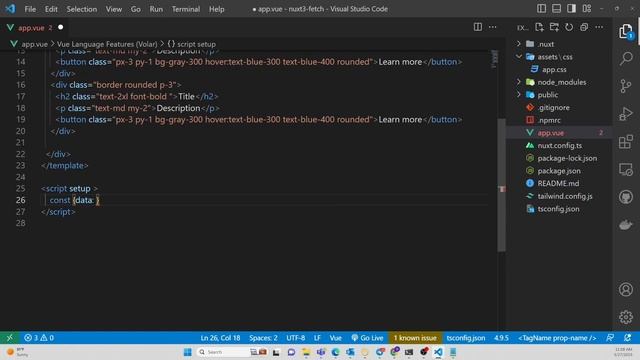Click the feedback icon in status bar
The width and height of the screenshot is (640, 360).
[610, 338]
